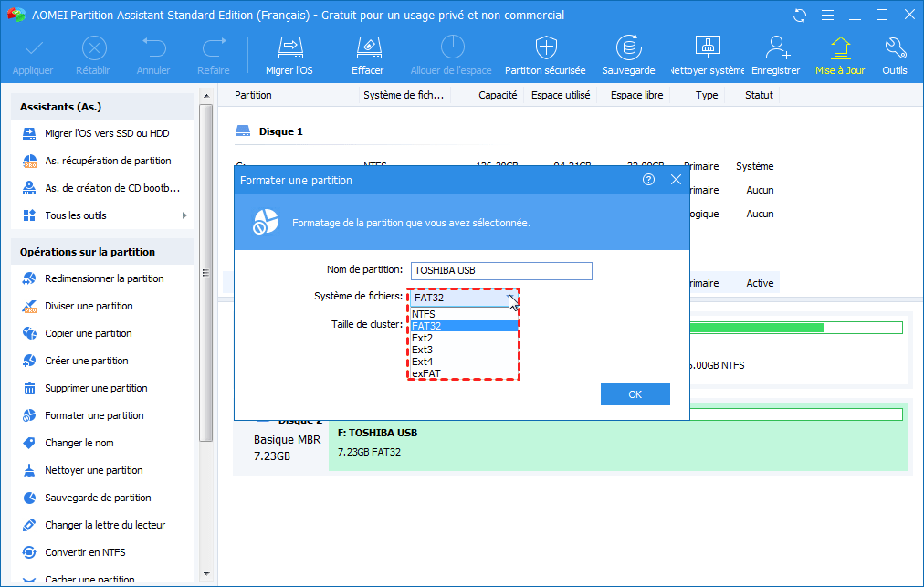Close the Formater une partition dialog
This screenshot has width=924, height=587.
(x=676, y=180)
